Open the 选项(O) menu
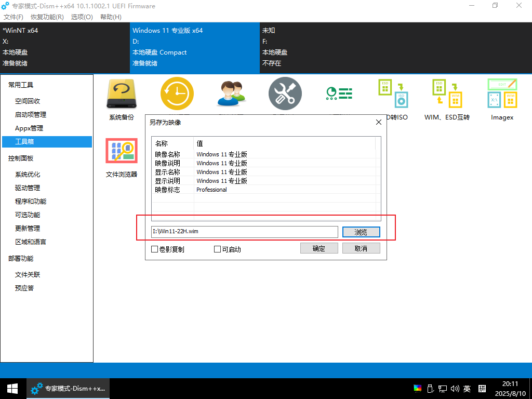 click(x=82, y=17)
